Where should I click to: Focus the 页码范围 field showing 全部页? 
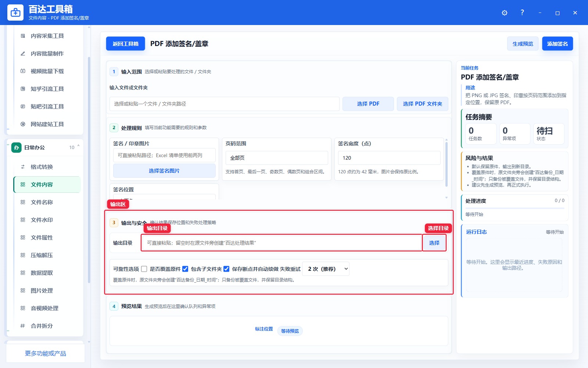coord(277,158)
